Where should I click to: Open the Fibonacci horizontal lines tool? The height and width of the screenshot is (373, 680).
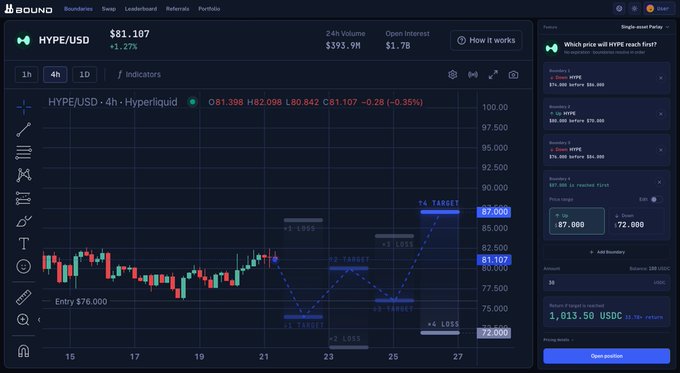click(x=24, y=152)
